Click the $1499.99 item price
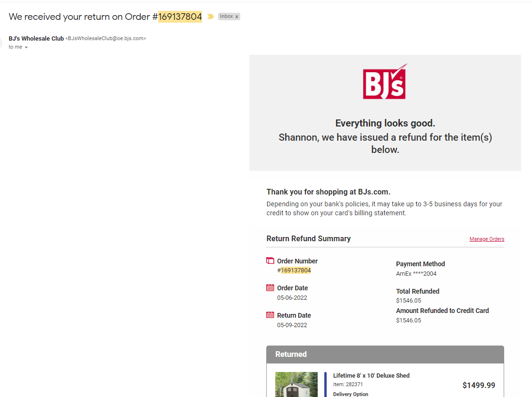This screenshot has width=532, height=397. click(479, 385)
